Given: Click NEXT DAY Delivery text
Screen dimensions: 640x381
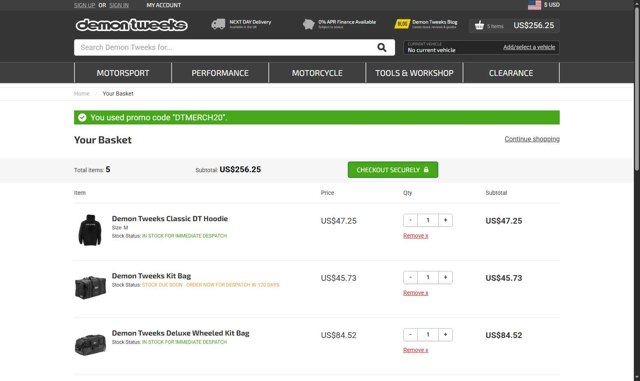Looking at the screenshot, I should (x=250, y=22).
